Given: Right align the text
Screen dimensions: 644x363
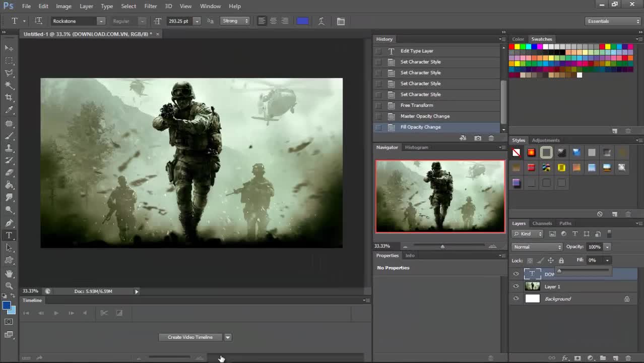Looking at the screenshot, I should click(285, 21).
